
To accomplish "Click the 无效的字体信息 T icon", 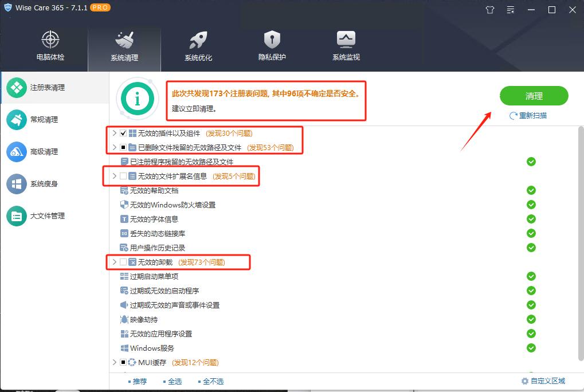I will coord(124,219).
